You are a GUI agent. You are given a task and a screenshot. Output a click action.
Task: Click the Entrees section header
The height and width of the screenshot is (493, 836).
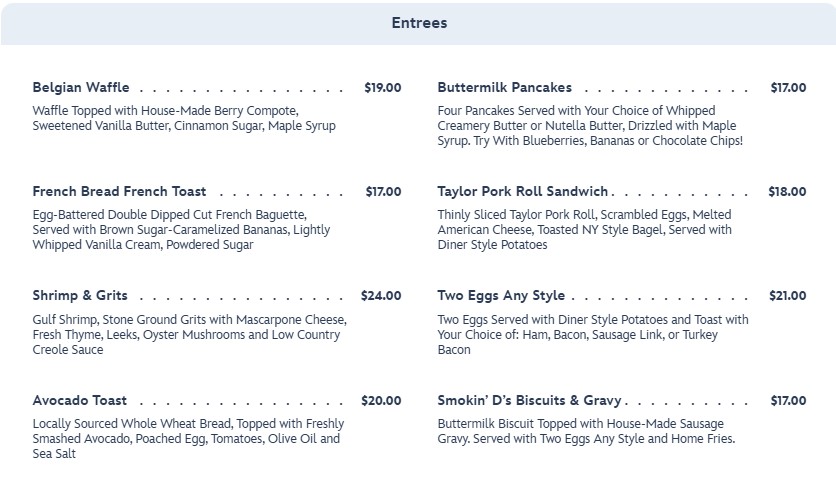pos(419,23)
